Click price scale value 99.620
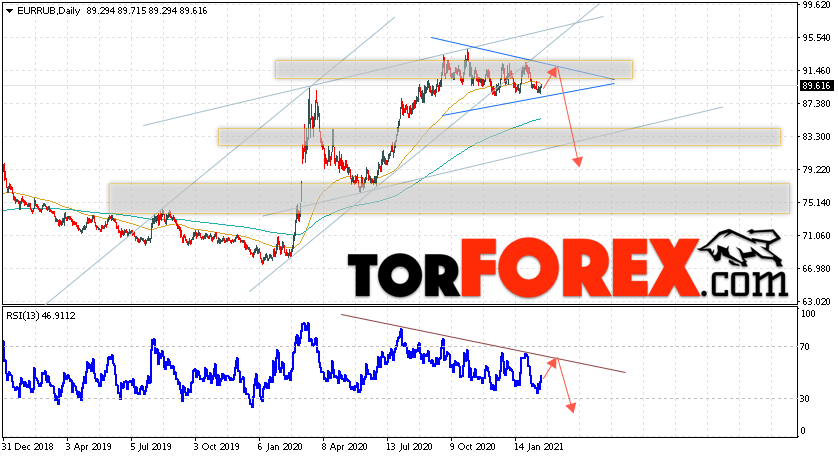838x458 pixels. click(x=817, y=5)
